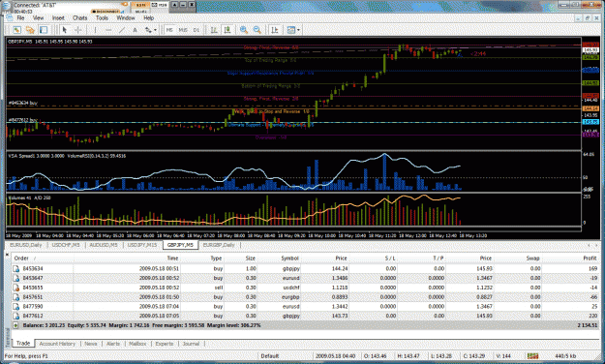
Task: Switch chart to D1 timeframe
Action: click(197, 30)
